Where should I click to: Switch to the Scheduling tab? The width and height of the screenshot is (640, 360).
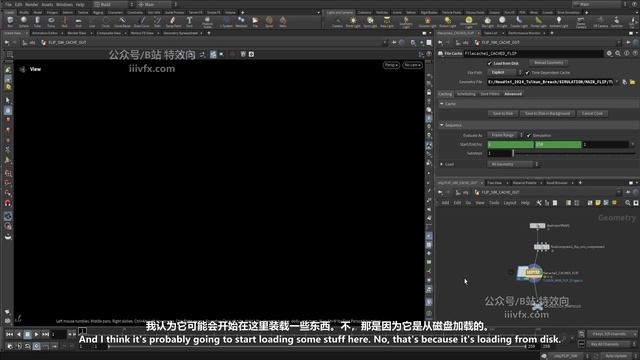tap(466, 94)
